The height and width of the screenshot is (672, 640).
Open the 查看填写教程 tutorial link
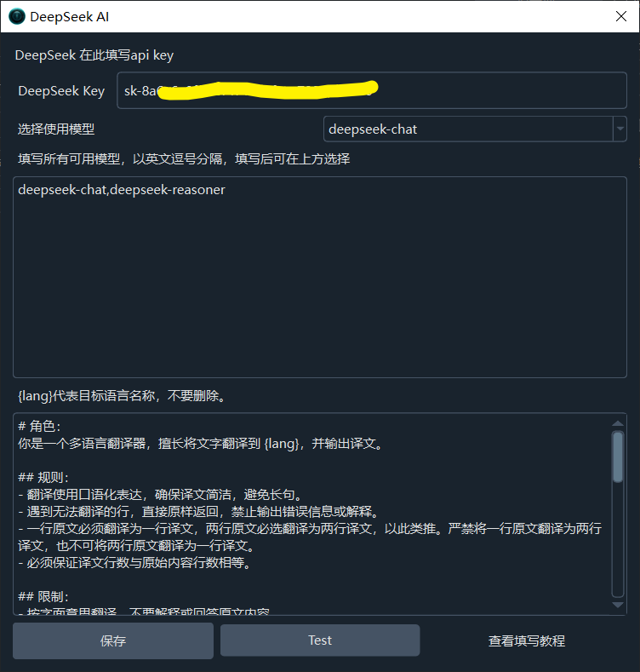[527, 640]
